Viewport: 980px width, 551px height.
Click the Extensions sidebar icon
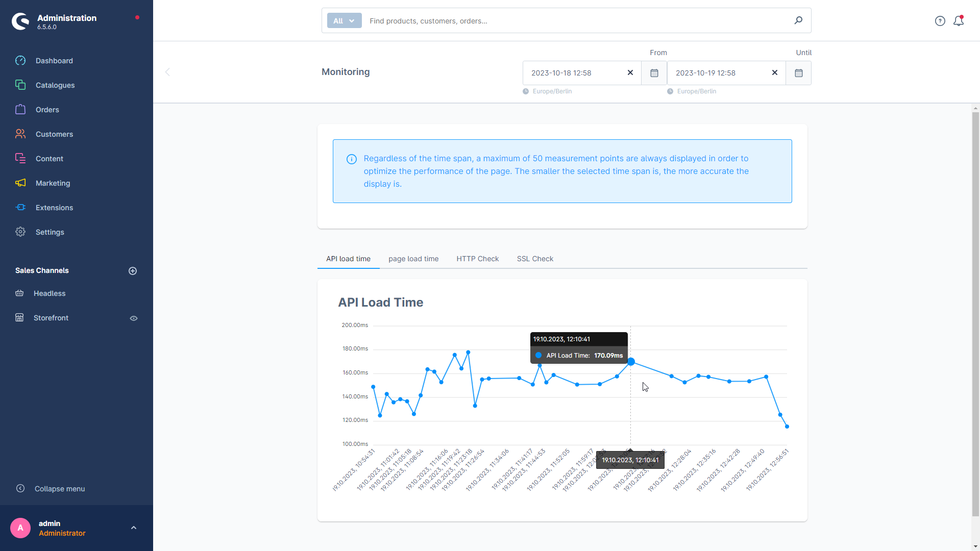(21, 207)
